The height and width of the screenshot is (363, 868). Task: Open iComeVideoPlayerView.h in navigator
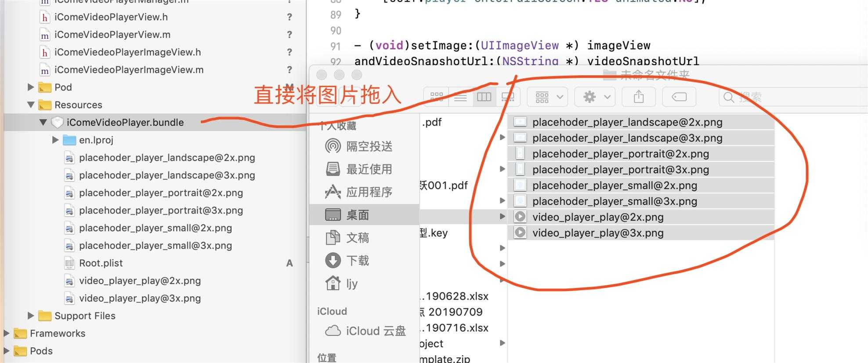click(111, 17)
